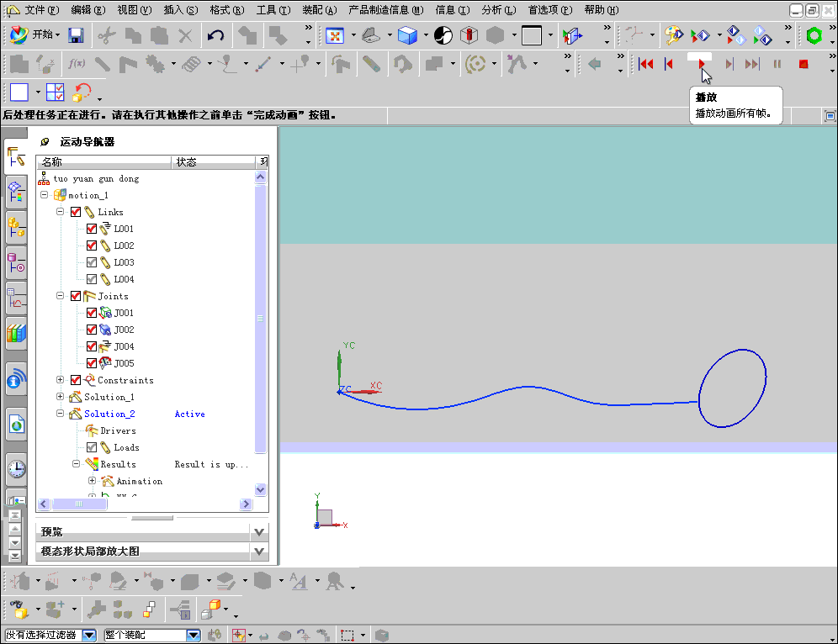Image resolution: width=838 pixels, height=644 pixels.
Task: Toggle the Joints group checkbox
Action: point(76,297)
